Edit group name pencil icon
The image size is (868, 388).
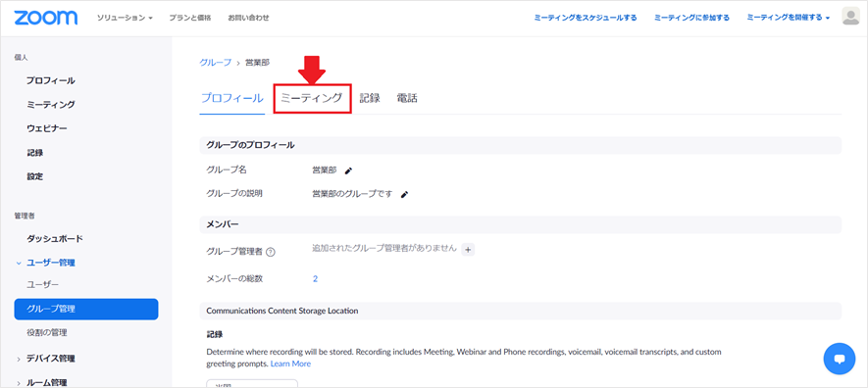click(x=348, y=170)
